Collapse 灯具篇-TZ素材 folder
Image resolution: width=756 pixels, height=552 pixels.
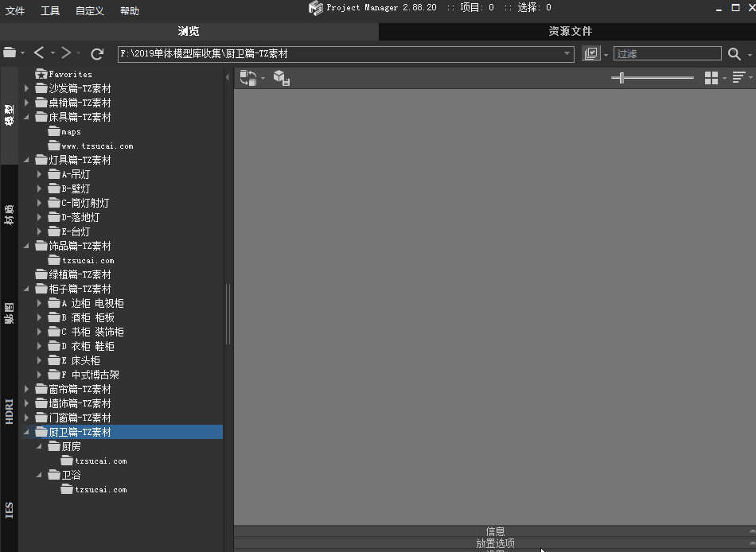pos(26,160)
